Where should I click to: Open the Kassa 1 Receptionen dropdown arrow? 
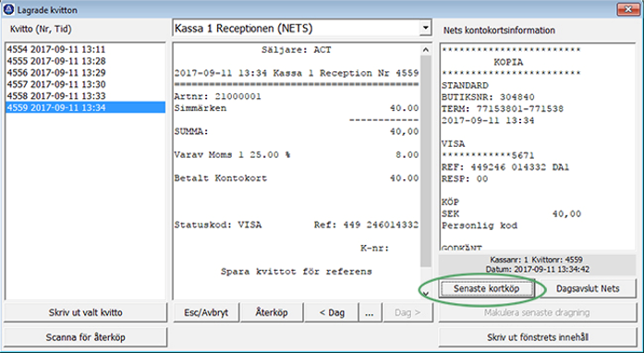426,29
